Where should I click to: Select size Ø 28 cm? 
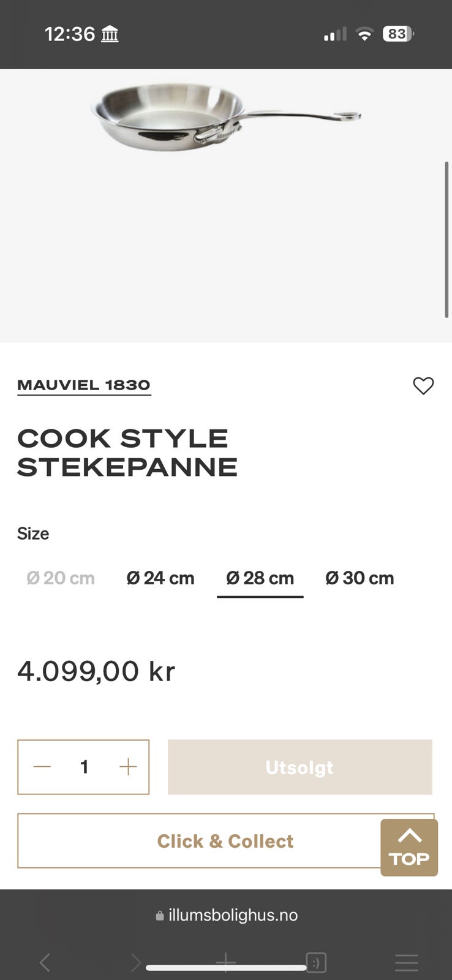point(260,578)
